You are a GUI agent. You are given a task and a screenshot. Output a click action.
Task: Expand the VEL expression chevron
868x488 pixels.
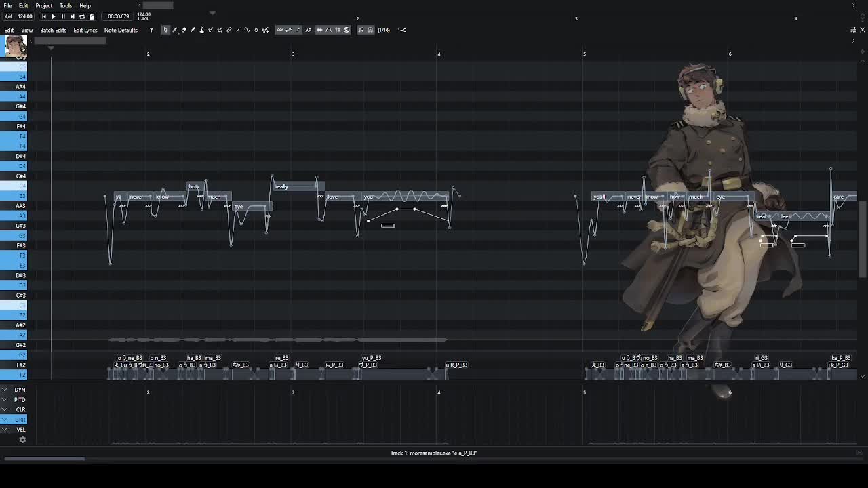[5, 430]
